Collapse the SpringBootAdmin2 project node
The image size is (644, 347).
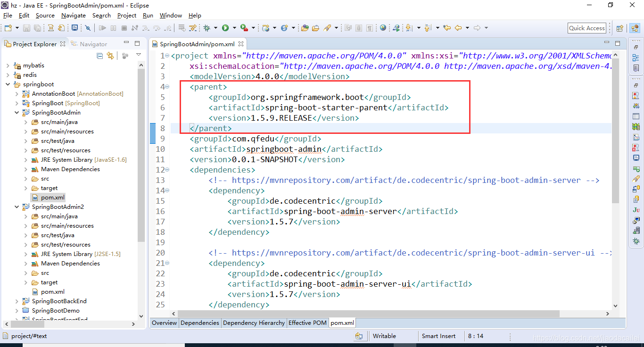[17, 207]
